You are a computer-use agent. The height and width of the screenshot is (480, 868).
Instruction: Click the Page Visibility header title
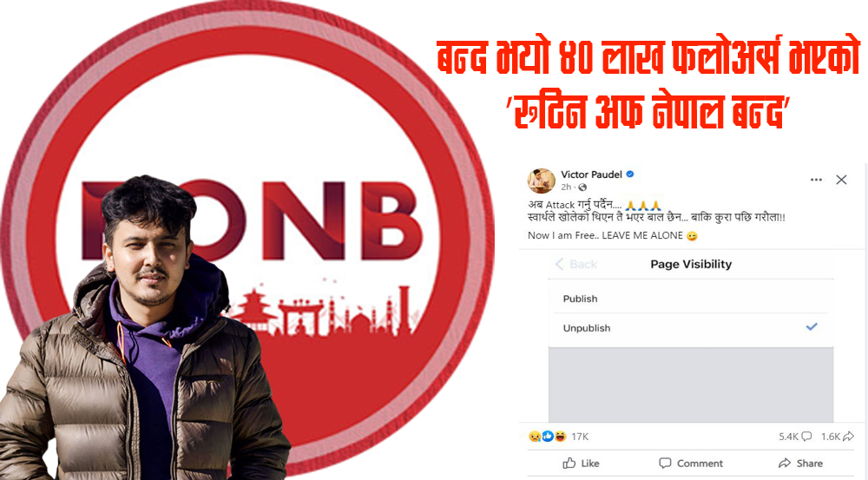[691, 264]
